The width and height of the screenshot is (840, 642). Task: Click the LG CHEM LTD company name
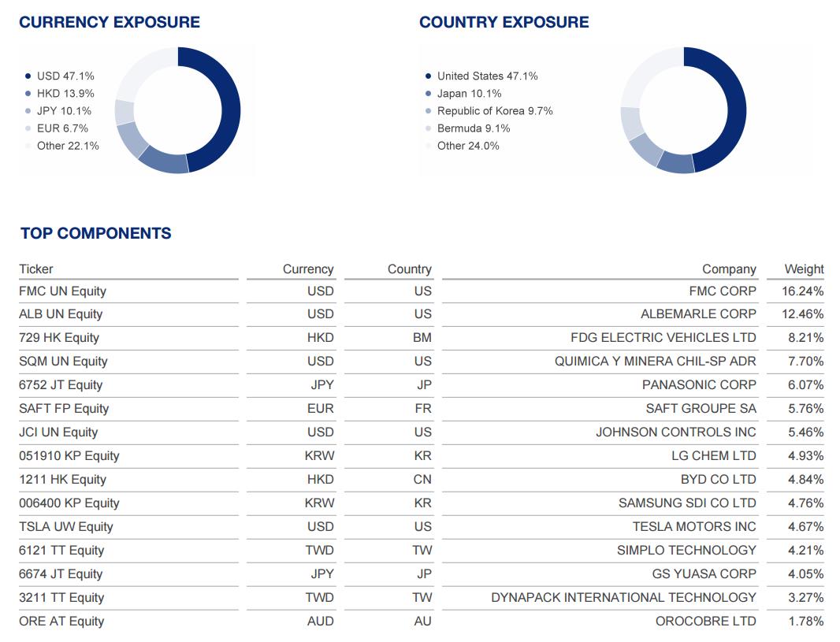click(714, 455)
